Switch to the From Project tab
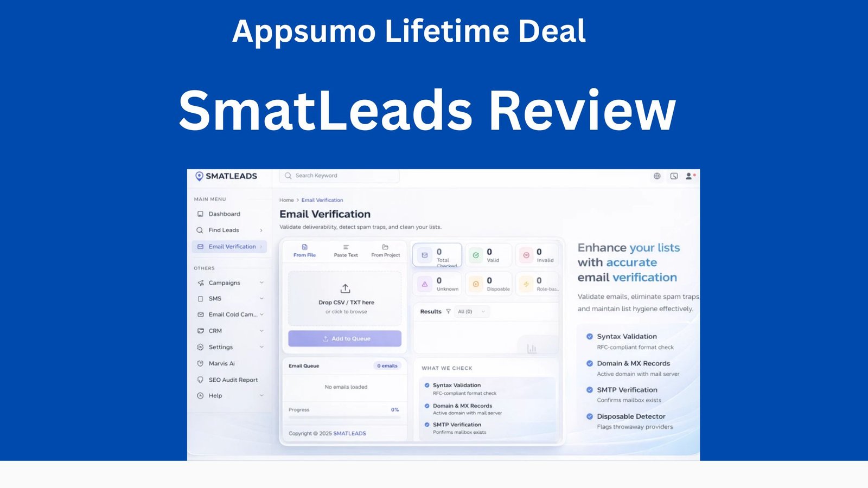868x488 pixels. click(386, 251)
